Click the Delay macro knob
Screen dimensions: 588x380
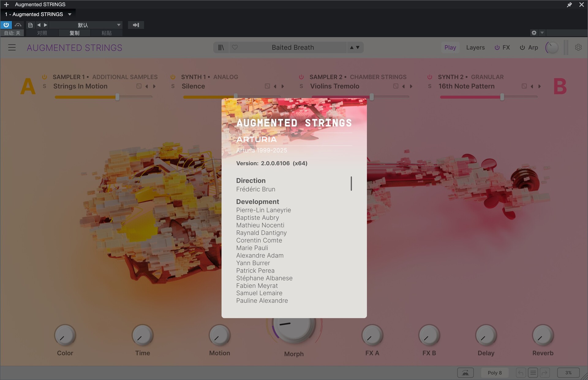486,335
